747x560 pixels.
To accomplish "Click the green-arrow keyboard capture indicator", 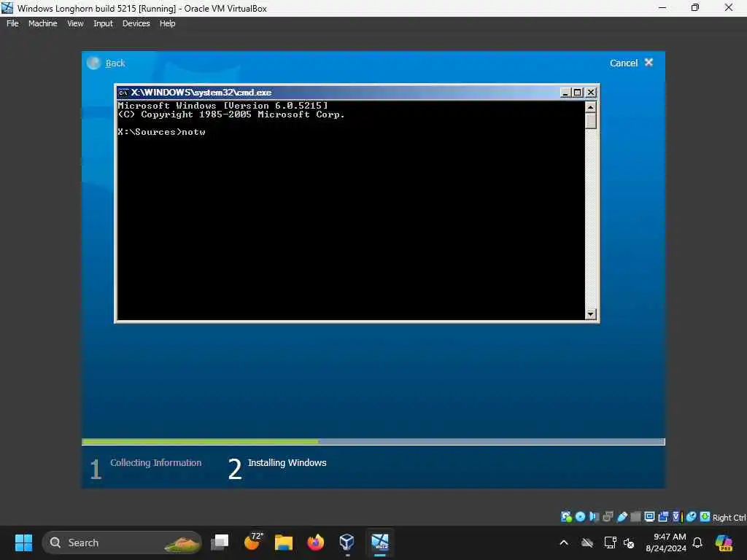I will click(x=705, y=517).
